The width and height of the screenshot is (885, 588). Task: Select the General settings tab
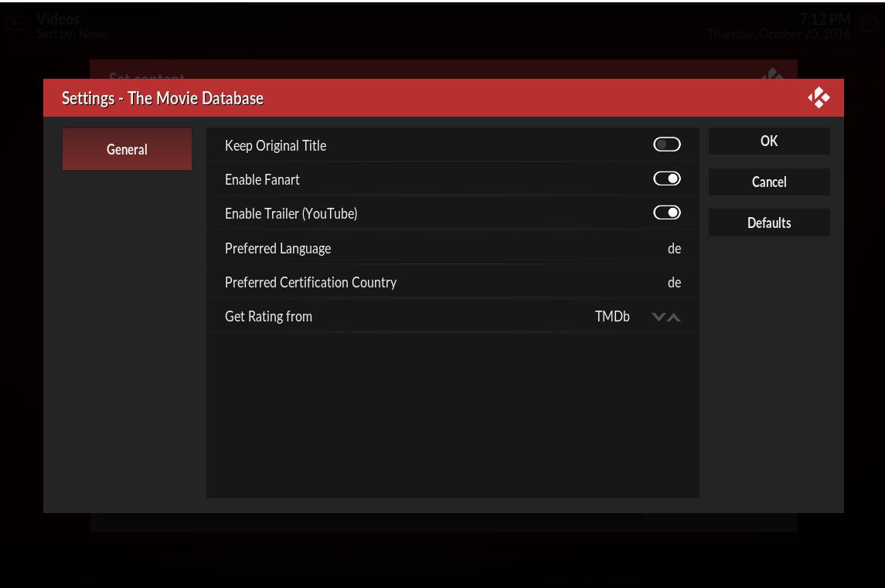click(127, 149)
